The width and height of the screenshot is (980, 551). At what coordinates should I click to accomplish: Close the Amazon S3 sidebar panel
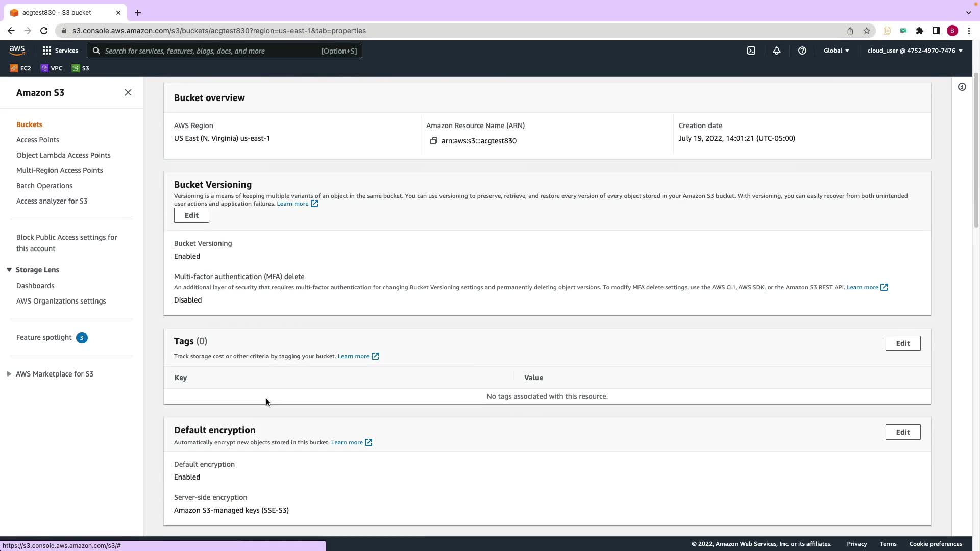128,92
